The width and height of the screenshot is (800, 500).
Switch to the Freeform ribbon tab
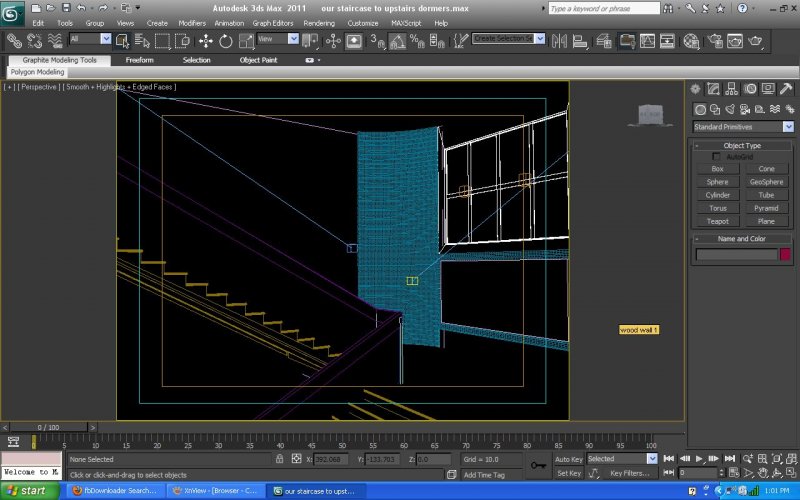click(x=139, y=60)
